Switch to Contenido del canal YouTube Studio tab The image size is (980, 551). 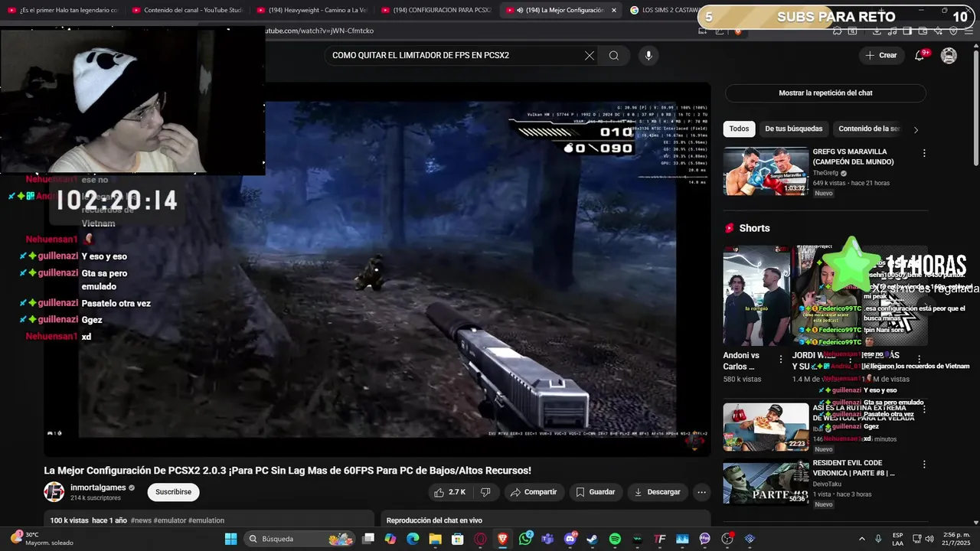pos(187,10)
